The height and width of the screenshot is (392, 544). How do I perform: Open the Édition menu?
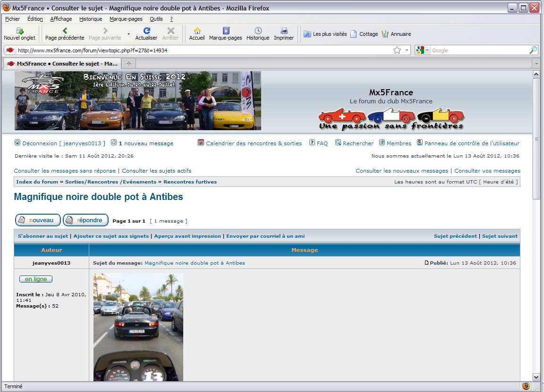click(x=35, y=19)
